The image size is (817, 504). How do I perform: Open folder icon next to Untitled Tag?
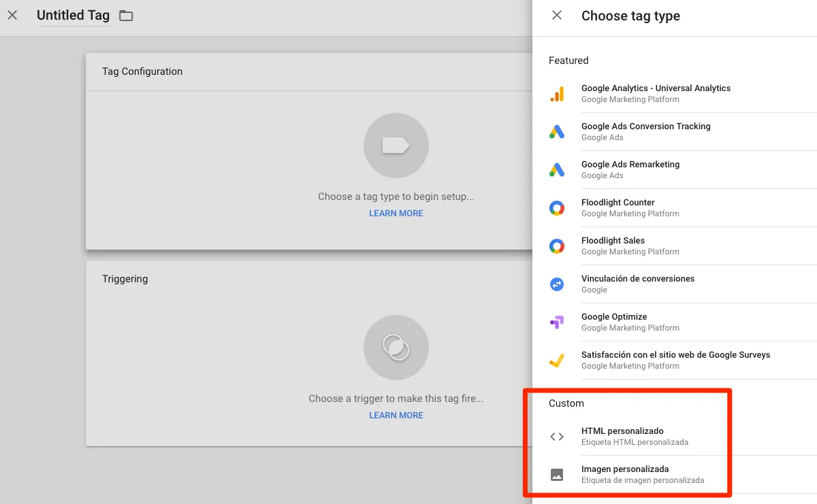pyautogui.click(x=126, y=16)
